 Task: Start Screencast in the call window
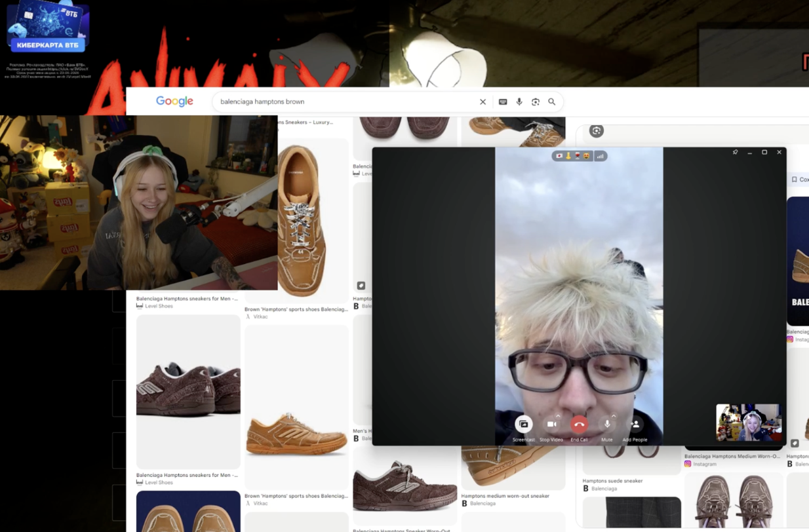(523, 425)
